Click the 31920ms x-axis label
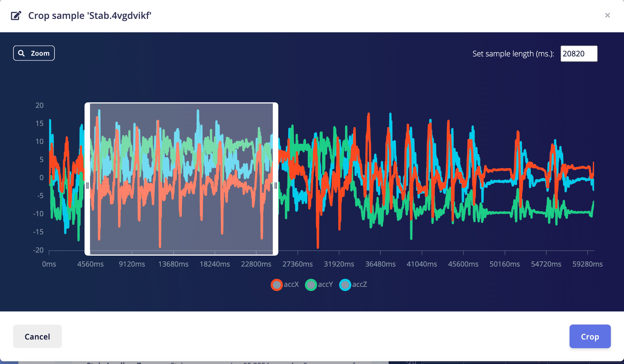The width and height of the screenshot is (624, 364). [x=339, y=264]
